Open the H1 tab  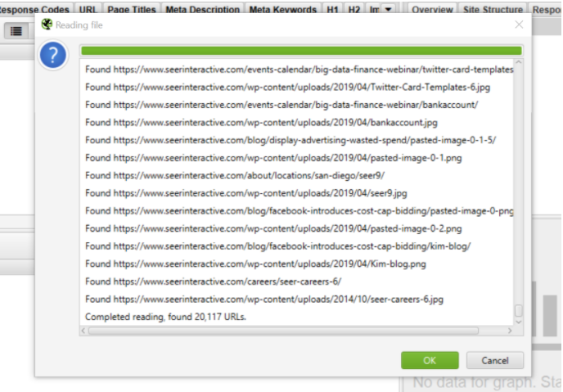333,10
